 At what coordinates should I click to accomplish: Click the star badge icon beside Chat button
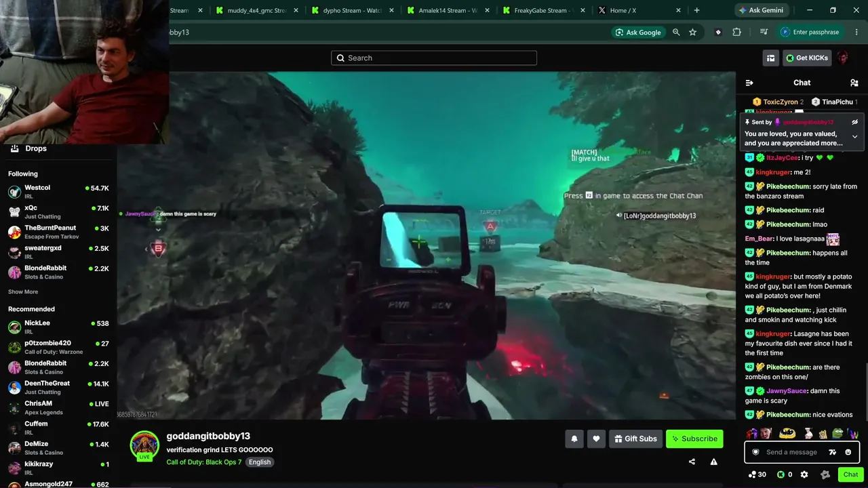click(x=825, y=474)
